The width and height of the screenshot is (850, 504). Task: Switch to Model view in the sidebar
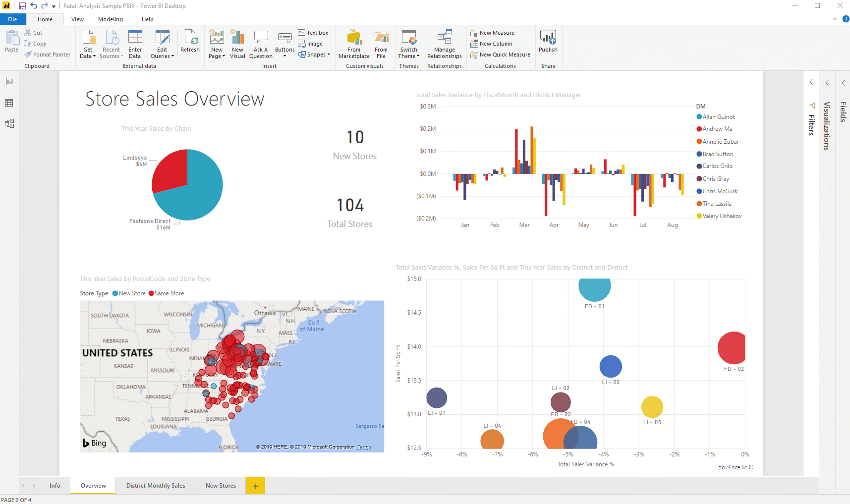pos(9,123)
